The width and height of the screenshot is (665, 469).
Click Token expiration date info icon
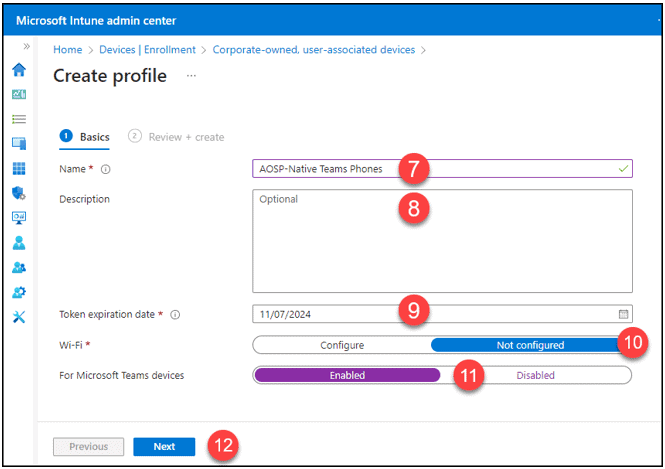pos(175,315)
